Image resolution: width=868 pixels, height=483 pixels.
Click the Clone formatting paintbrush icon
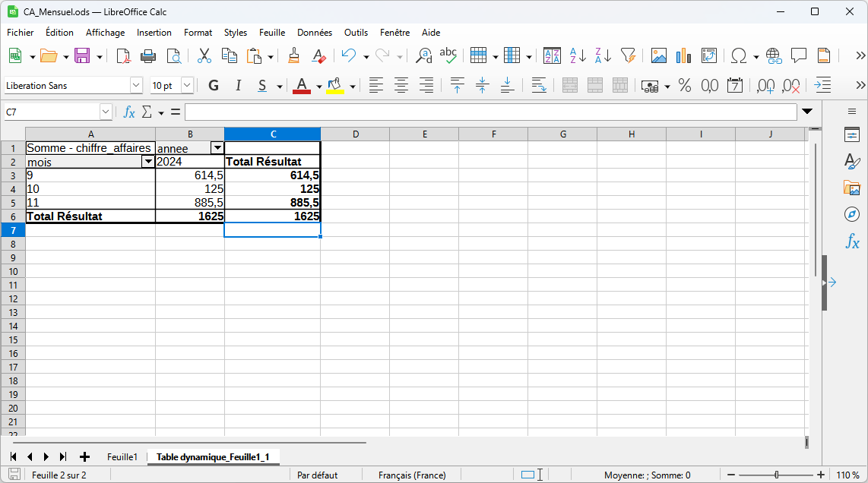[294, 56]
